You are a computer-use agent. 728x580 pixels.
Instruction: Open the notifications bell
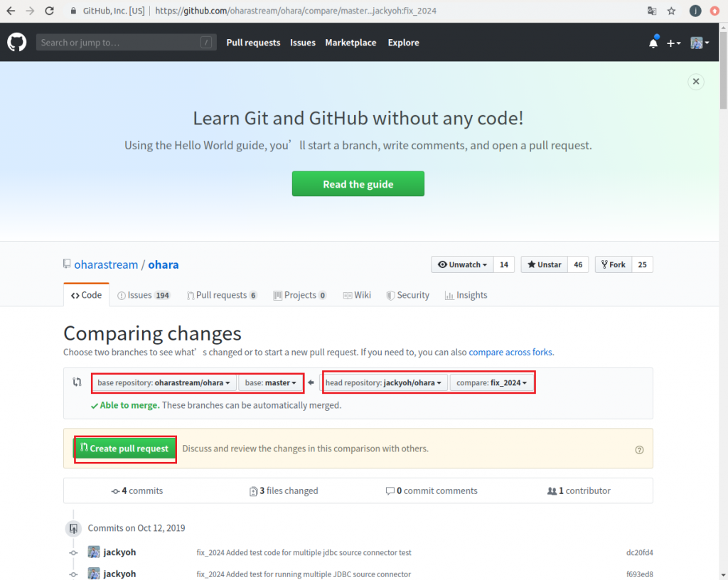pos(653,43)
